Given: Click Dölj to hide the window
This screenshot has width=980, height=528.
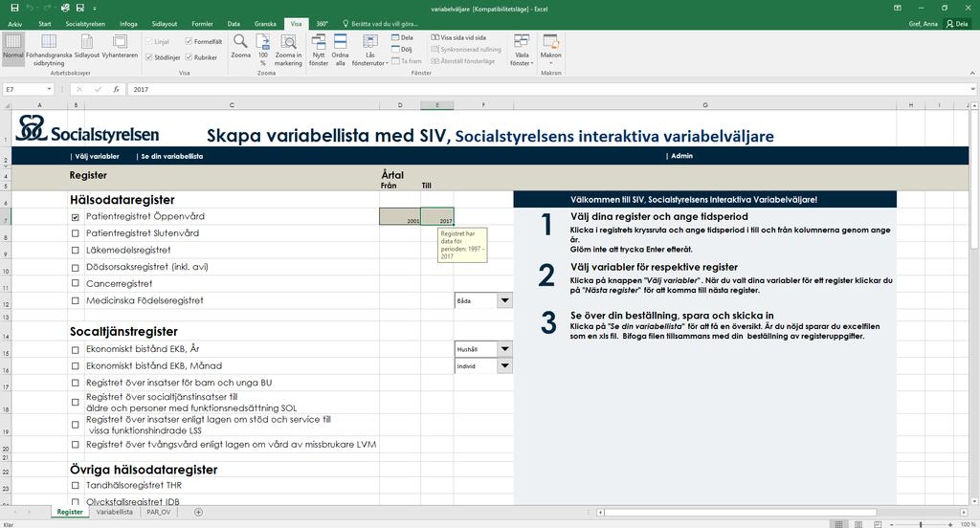Looking at the screenshot, I should (x=402, y=50).
